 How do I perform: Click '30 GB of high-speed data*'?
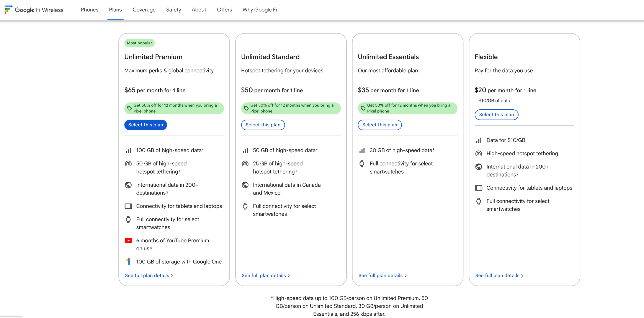402,150
